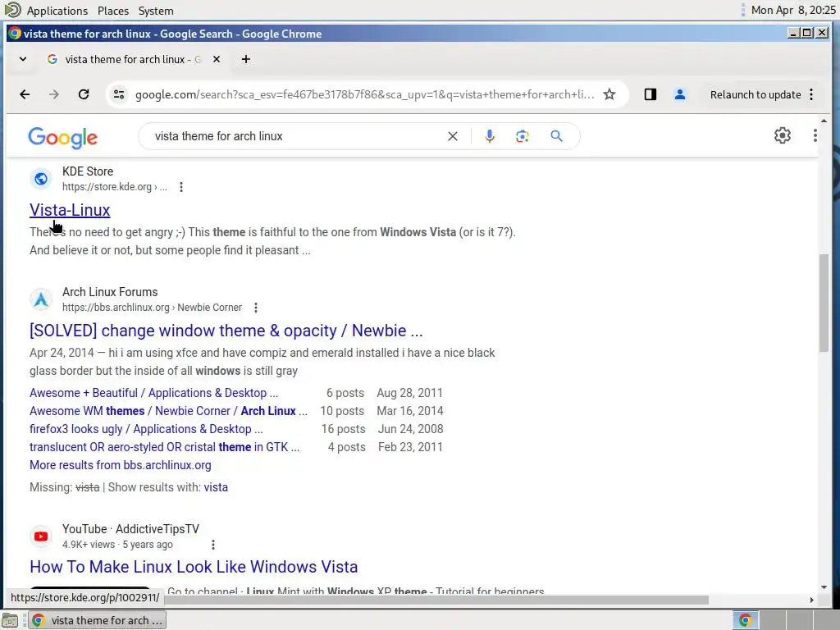Bookmark this page with the star
The height and width of the screenshot is (630, 840).
tap(609, 95)
